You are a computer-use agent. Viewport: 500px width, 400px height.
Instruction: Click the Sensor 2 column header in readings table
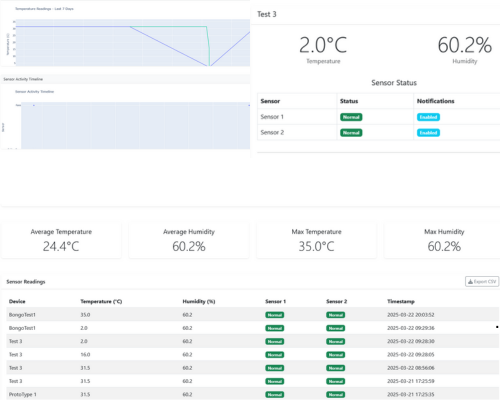tap(336, 301)
